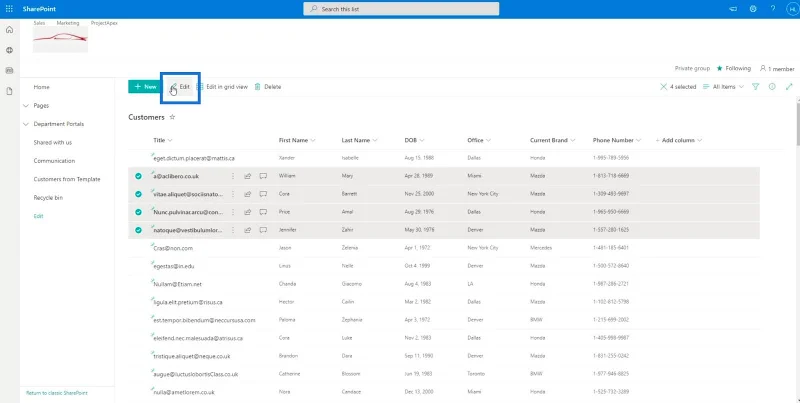Open the ProjectApex top navigation link
Screen dimensions: 800x403
pyautogui.click(x=104, y=23)
